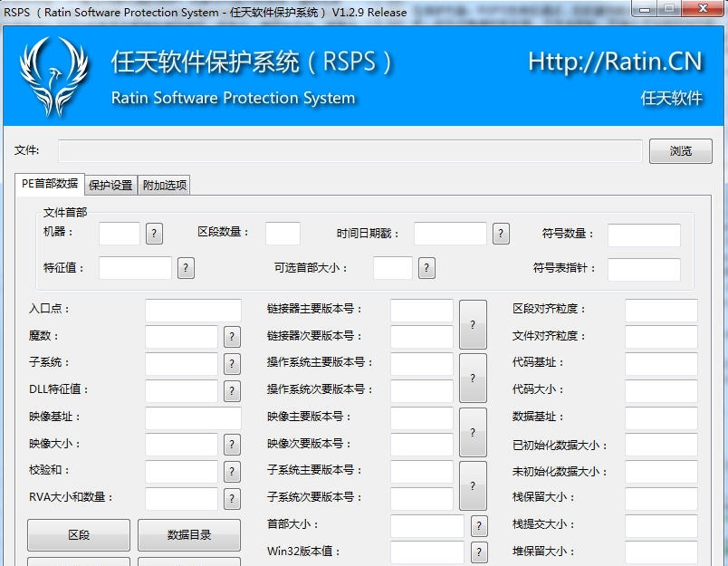
Task: Open the 附加选项 tab
Action: 164,185
